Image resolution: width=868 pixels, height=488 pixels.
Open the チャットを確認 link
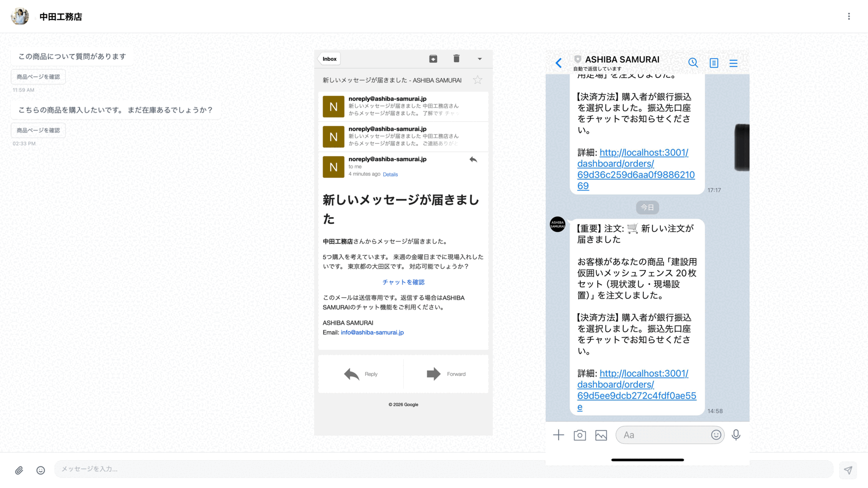(403, 282)
